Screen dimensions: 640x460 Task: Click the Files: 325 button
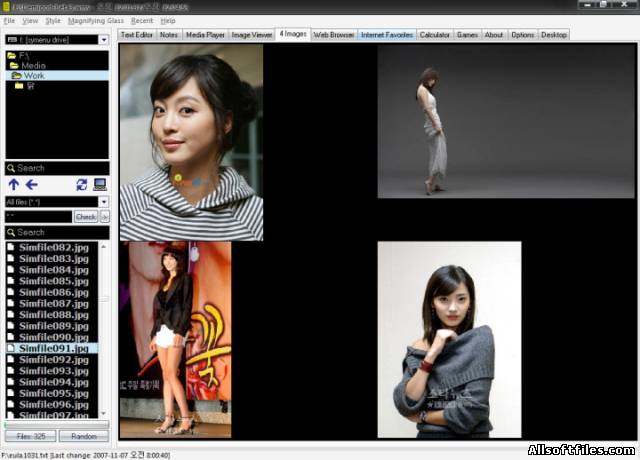coord(31,436)
